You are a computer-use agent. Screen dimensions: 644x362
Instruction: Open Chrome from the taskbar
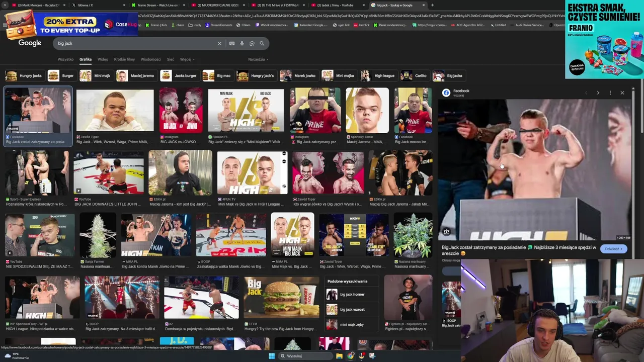[x=351, y=356]
